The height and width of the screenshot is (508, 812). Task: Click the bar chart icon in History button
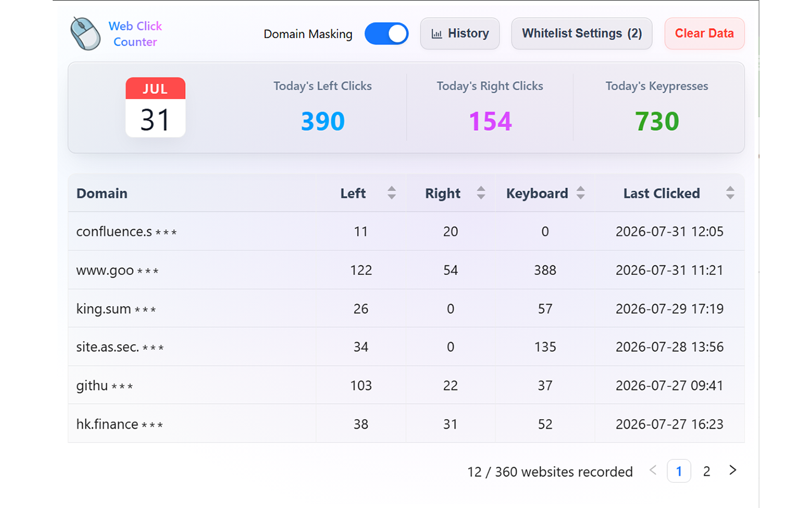tap(436, 34)
